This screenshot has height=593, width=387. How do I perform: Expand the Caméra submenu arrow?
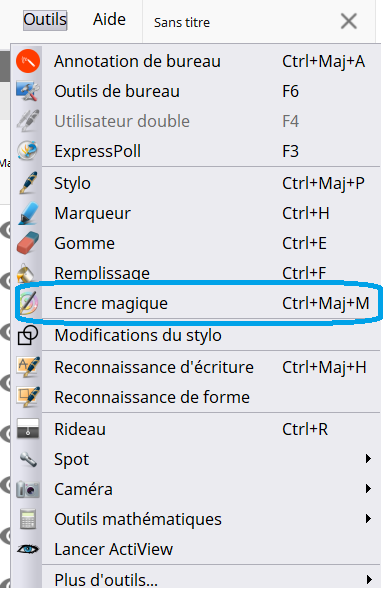pyautogui.click(x=368, y=489)
